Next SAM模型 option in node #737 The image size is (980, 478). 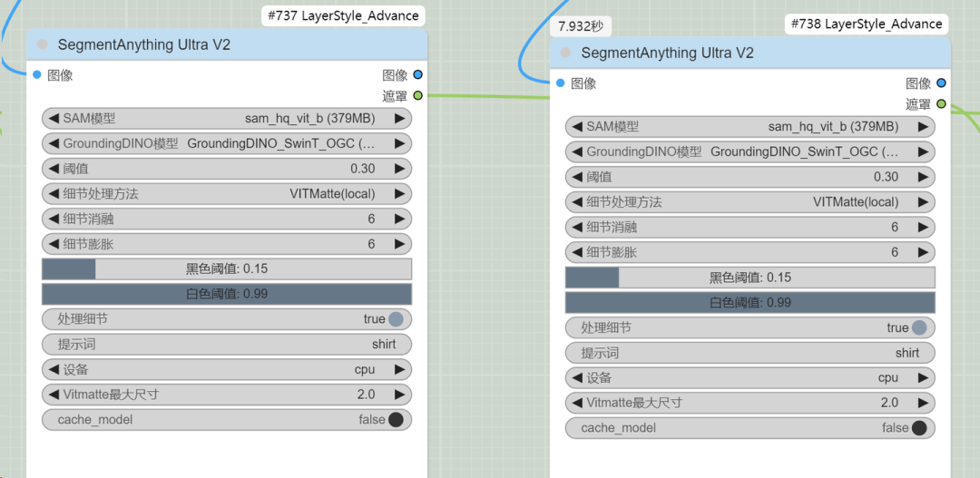click(x=399, y=118)
